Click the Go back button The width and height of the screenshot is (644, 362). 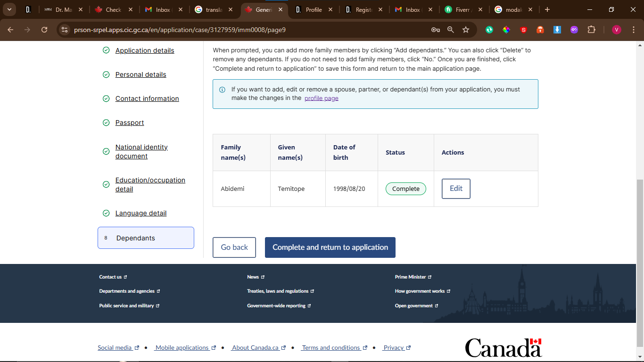[234, 247]
